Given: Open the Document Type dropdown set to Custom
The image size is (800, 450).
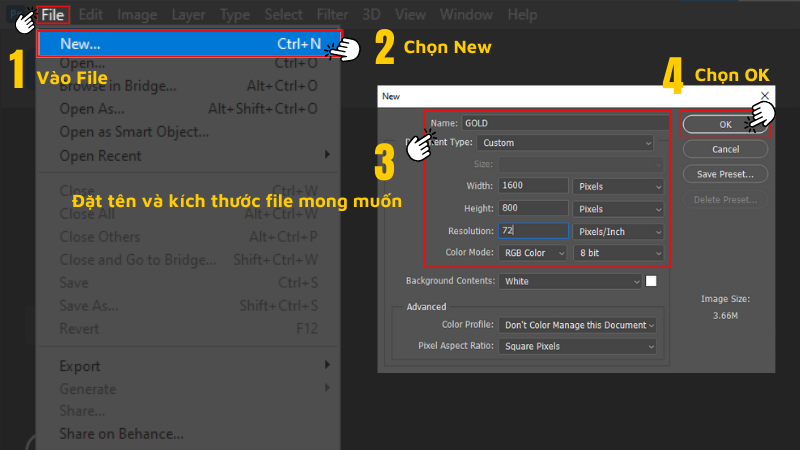Looking at the screenshot, I should (x=565, y=143).
